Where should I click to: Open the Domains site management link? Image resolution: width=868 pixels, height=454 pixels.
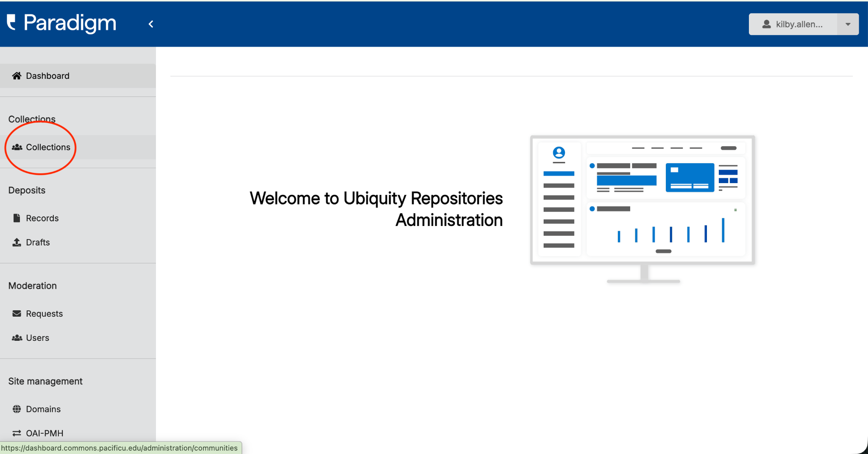[x=78, y=409]
